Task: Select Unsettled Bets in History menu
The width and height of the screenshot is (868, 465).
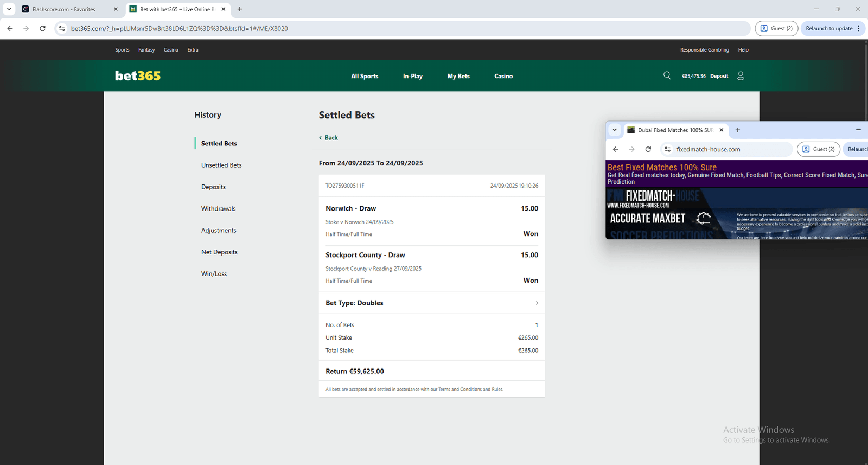Action: (x=221, y=165)
